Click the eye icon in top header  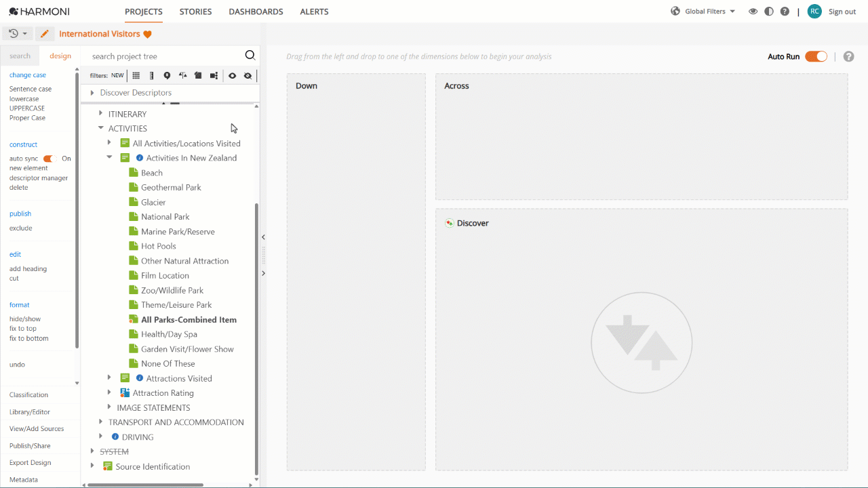[x=753, y=12]
